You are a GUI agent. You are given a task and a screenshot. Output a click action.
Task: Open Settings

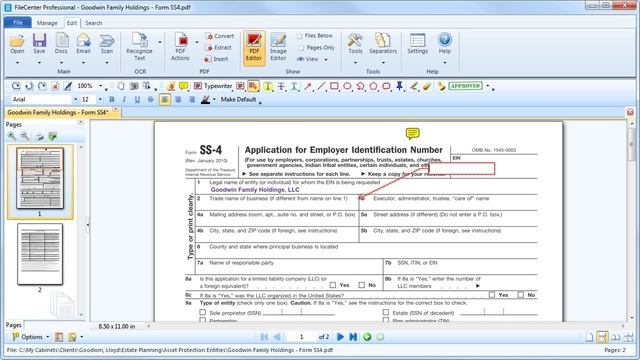(418, 44)
